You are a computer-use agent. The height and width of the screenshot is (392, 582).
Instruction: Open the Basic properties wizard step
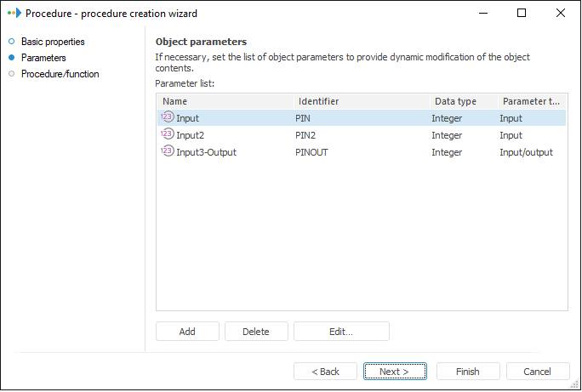pos(53,42)
